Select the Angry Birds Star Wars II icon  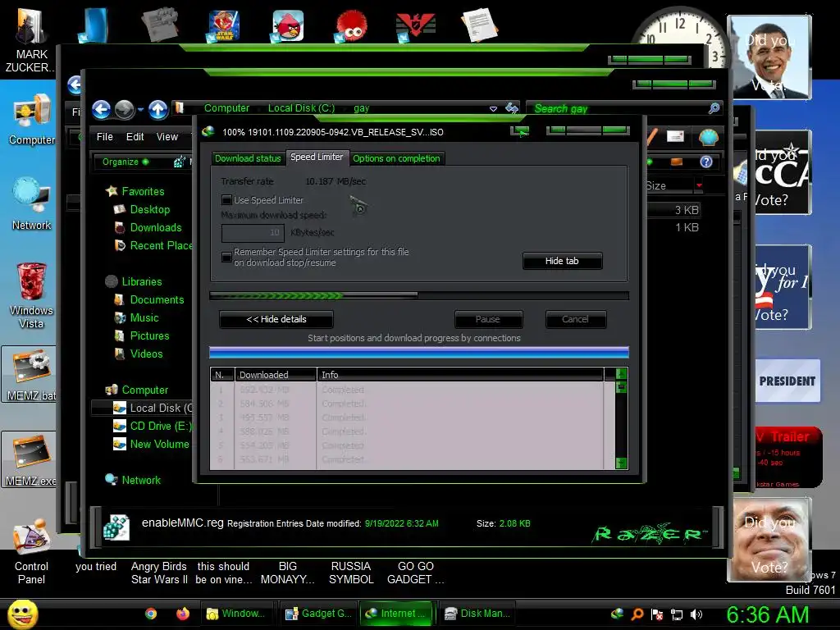pos(223,25)
